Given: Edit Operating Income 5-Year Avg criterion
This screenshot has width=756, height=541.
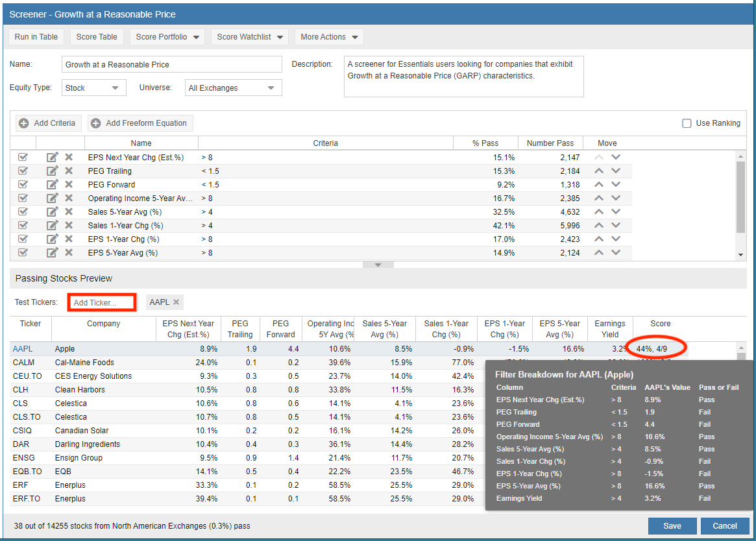Looking at the screenshot, I should [52, 198].
